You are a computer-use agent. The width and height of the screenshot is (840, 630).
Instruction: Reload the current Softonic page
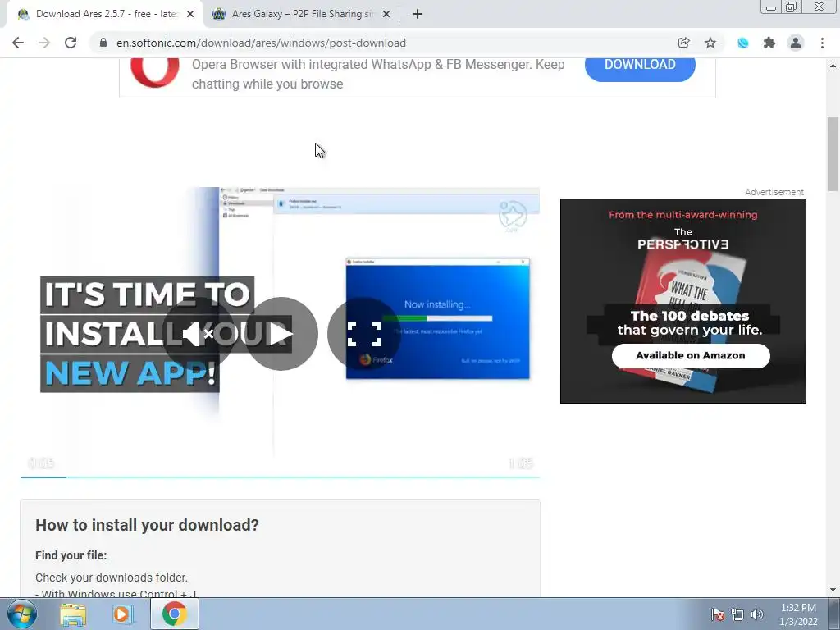(71, 43)
